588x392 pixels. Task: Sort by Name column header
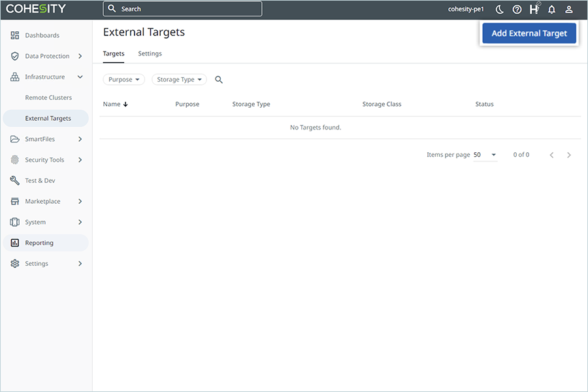(x=112, y=105)
